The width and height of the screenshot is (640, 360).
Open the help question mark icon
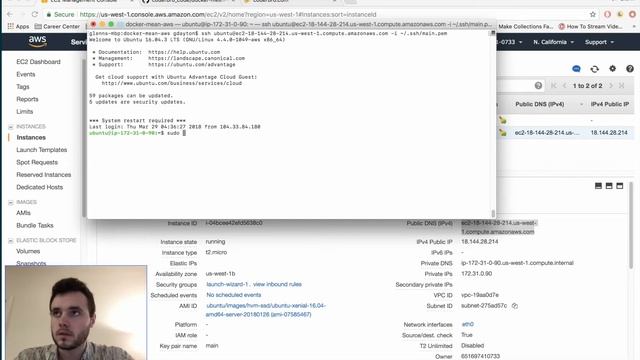[x=630, y=69]
